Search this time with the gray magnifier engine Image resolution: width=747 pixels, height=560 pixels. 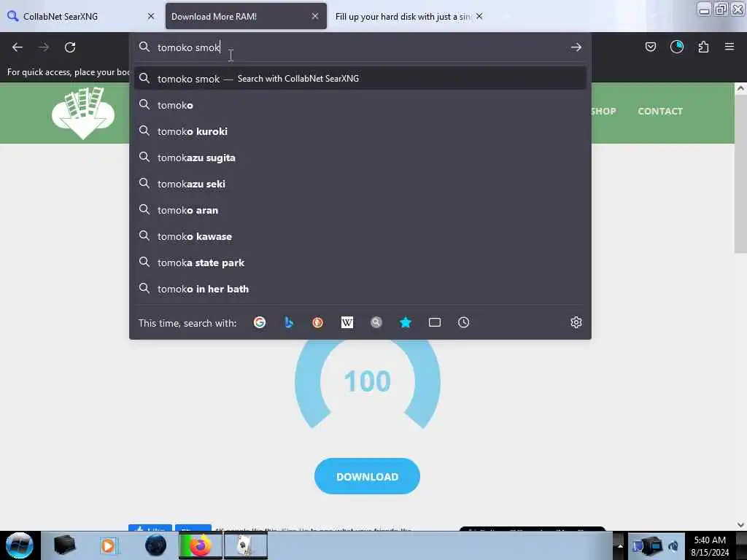pos(376,322)
